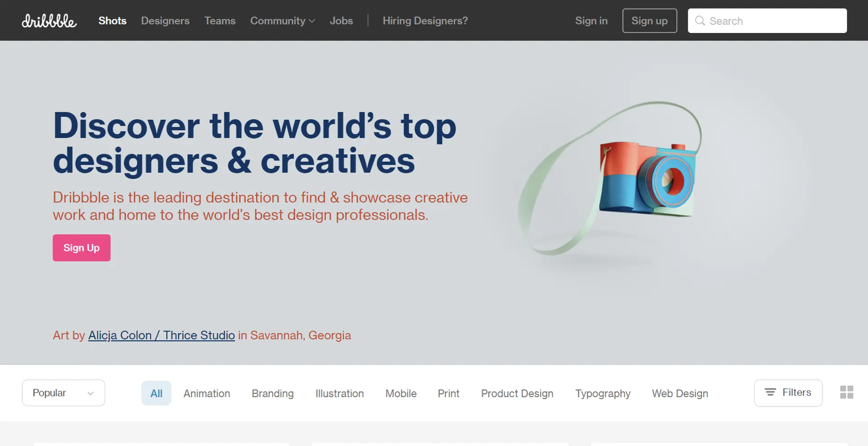The width and height of the screenshot is (868, 446).
Task: Click the Filters lines icon
Action: (770, 392)
